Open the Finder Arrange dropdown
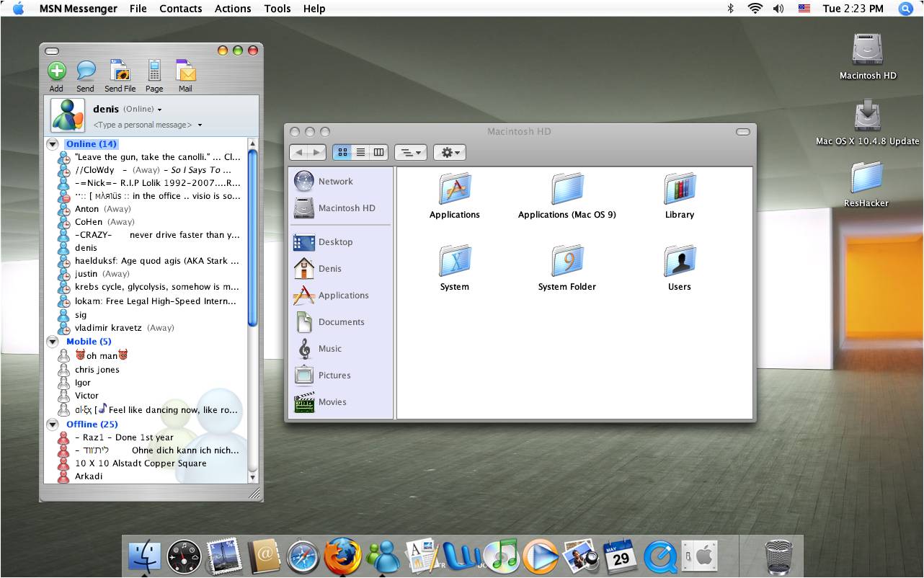 [x=412, y=152]
